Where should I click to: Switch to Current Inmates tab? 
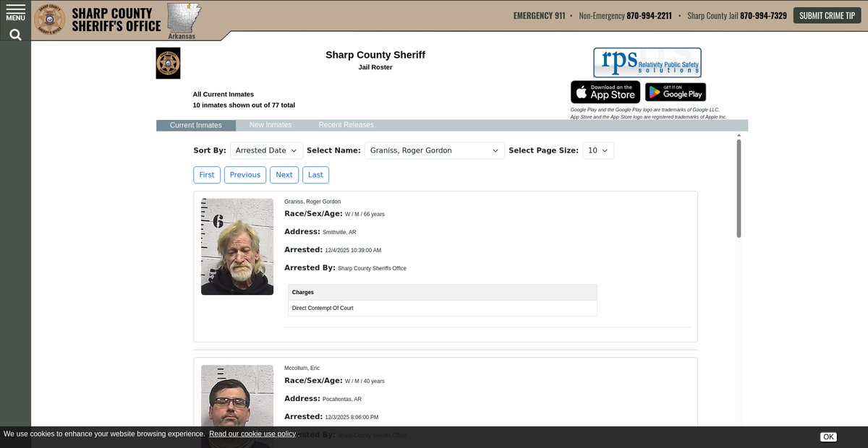(x=196, y=126)
